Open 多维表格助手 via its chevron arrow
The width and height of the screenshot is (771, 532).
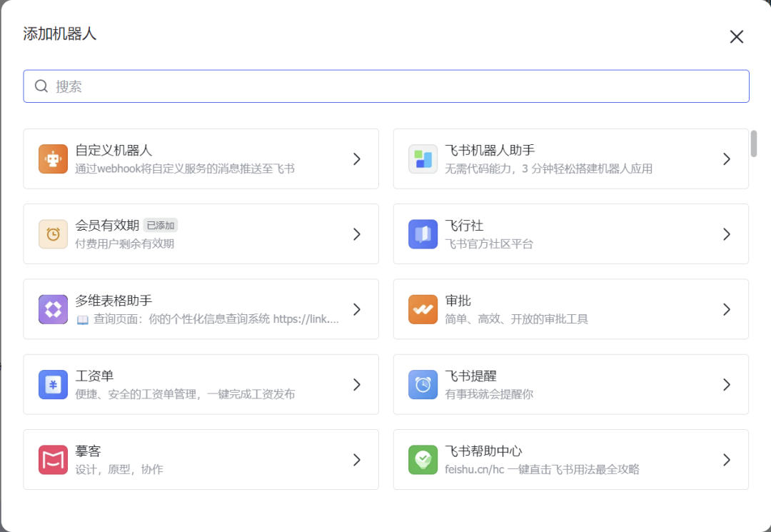pos(357,309)
